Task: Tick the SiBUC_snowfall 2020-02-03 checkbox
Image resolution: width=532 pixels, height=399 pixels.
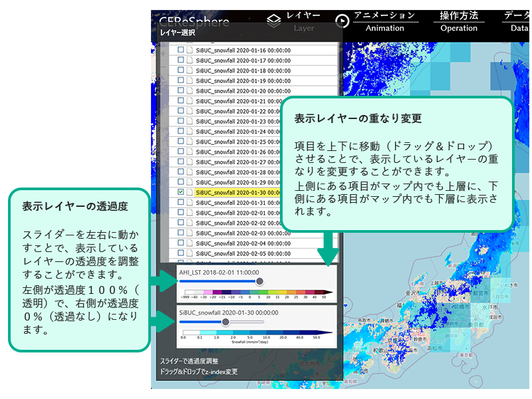Action: click(181, 233)
